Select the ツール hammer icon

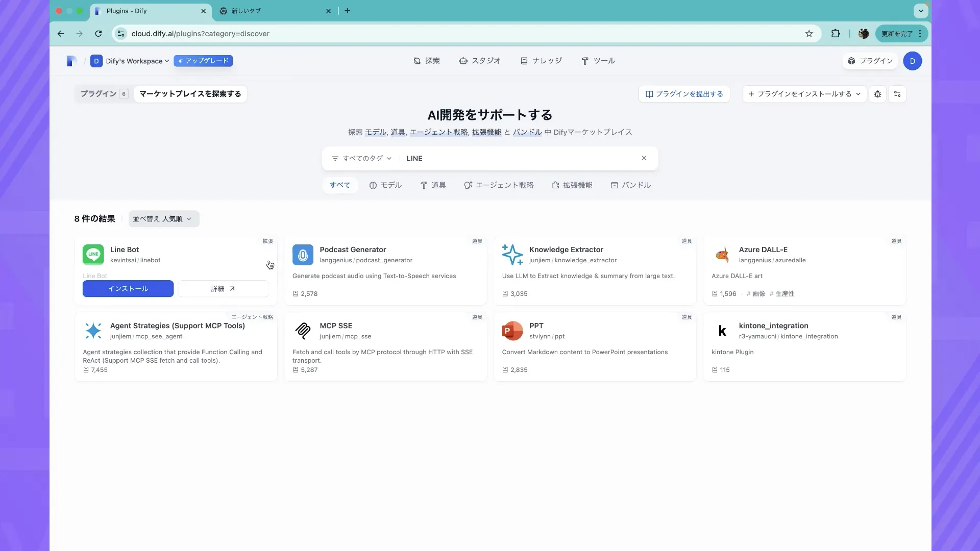point(585,61)
